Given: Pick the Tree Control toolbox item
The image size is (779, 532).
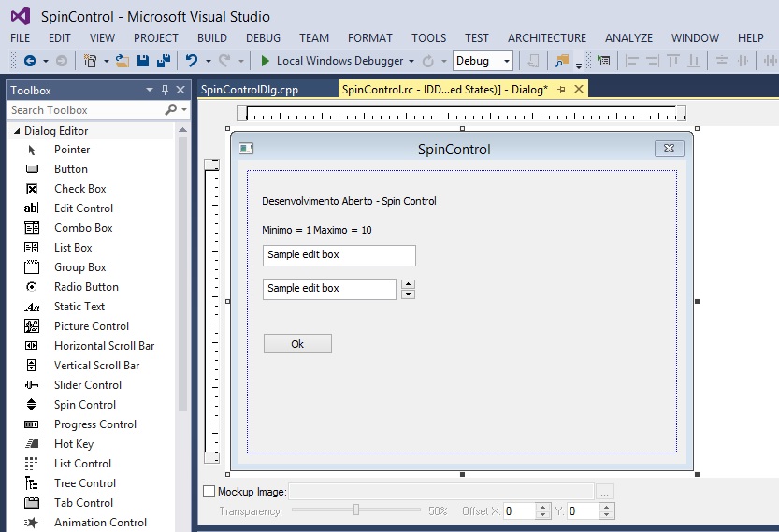Looking at the screenshot, I should 84,483.
